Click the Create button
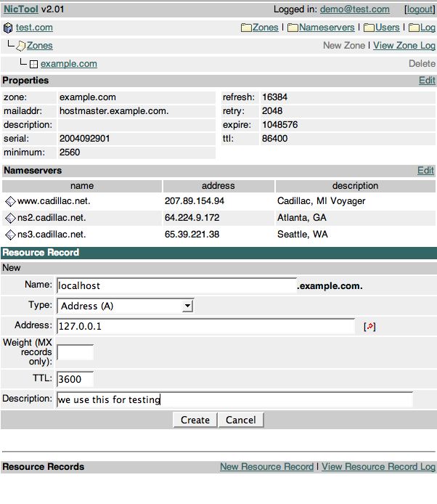 (195, 420)
